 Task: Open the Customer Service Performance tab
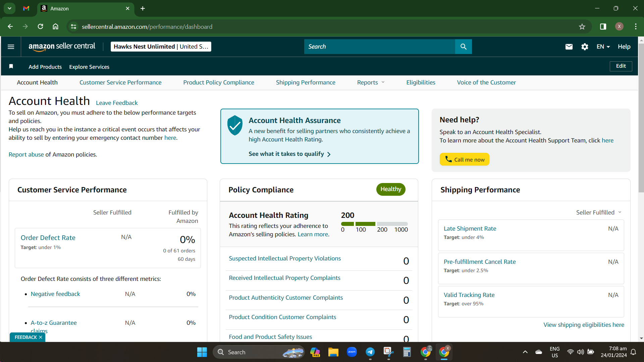pos(120,82)
